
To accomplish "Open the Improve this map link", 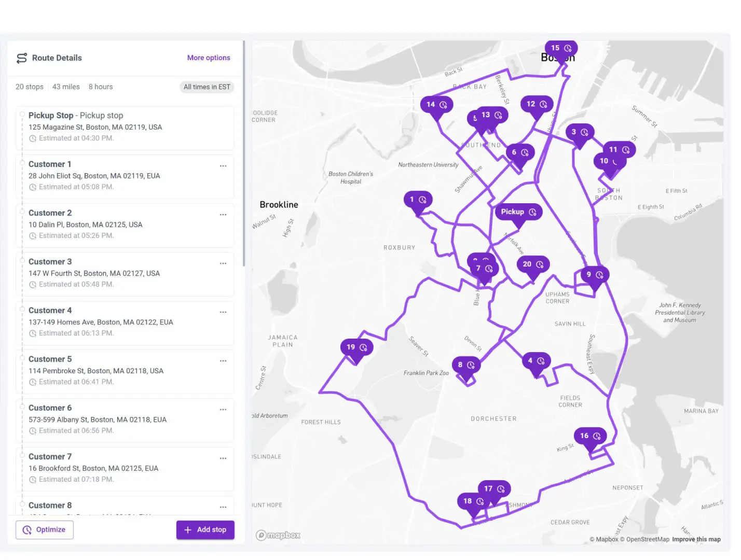I will pyautogui.click(x=696, y=540).
